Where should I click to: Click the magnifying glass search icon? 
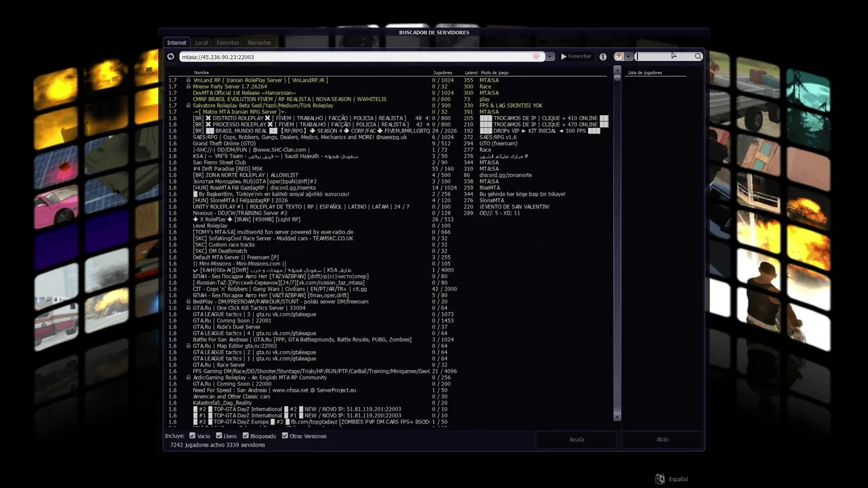pyautogui.click(x=698, y=57)
